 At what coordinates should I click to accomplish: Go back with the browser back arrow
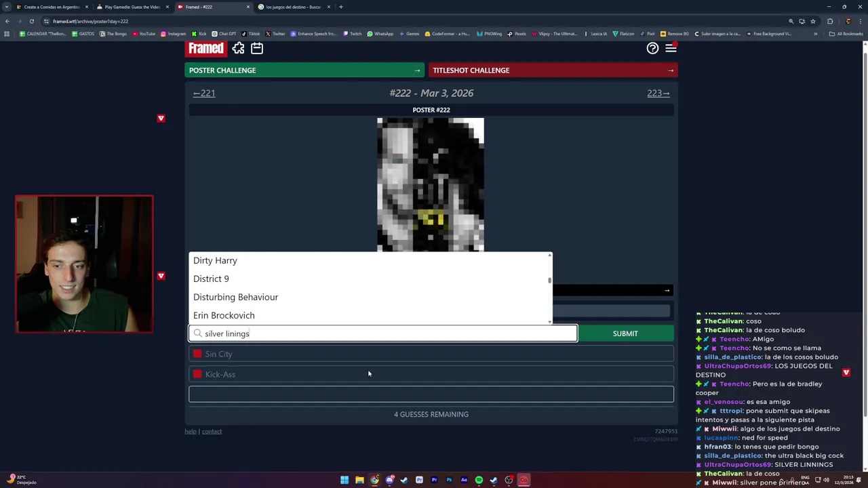click(x=7, y=21)
